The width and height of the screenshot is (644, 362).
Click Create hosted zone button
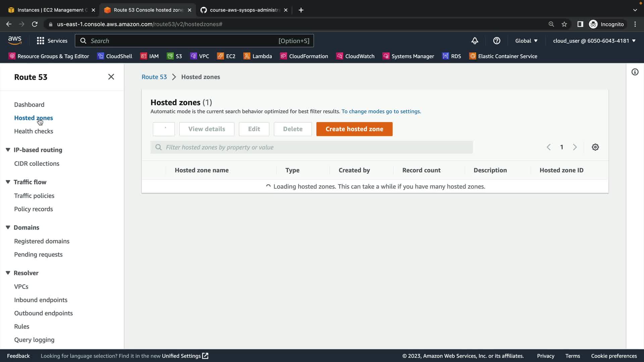click(354, 129)
